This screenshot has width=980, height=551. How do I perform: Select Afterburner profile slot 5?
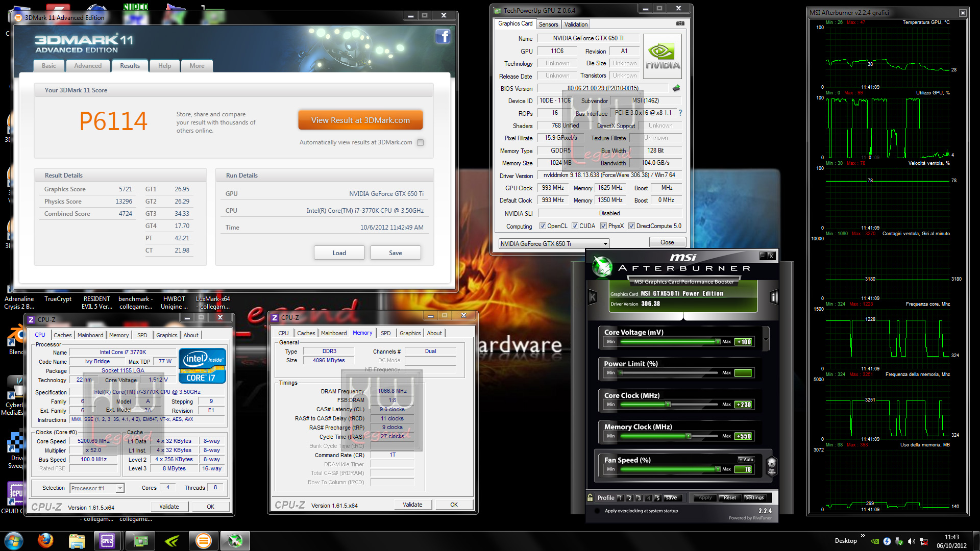tap(657, 498)
